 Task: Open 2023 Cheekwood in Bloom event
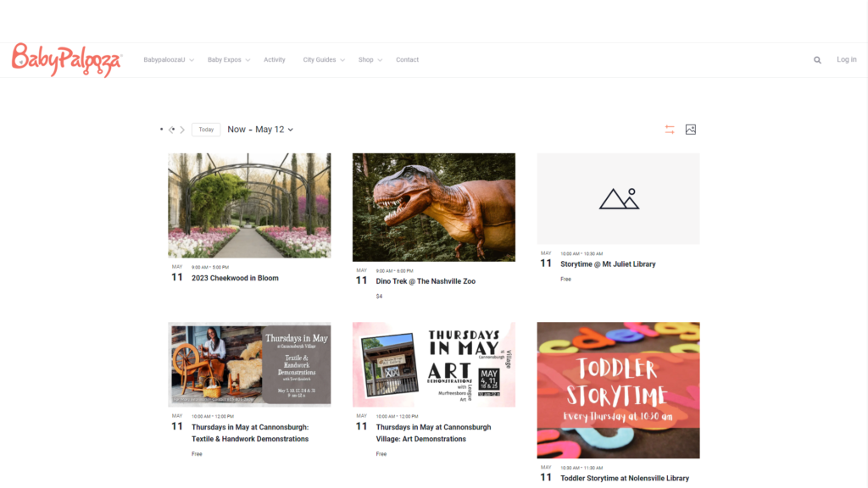click(x=235, y=278)
